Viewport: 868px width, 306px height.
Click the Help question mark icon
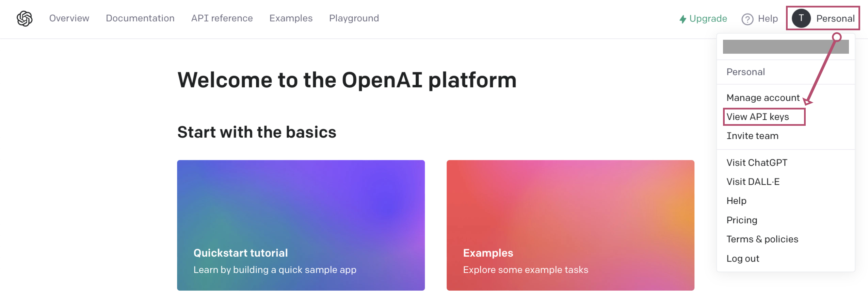pyautogui.click(x=747, y=19)
